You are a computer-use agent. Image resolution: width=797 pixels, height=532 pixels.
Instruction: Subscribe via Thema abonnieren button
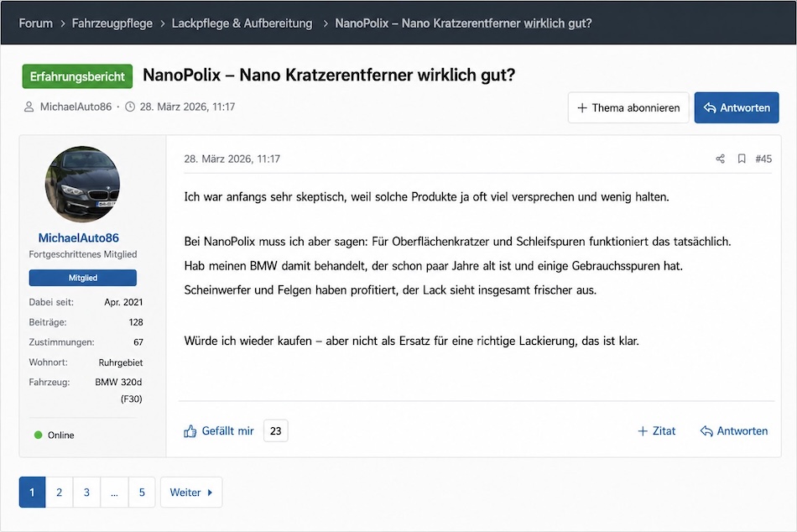(x=628, y=107)
